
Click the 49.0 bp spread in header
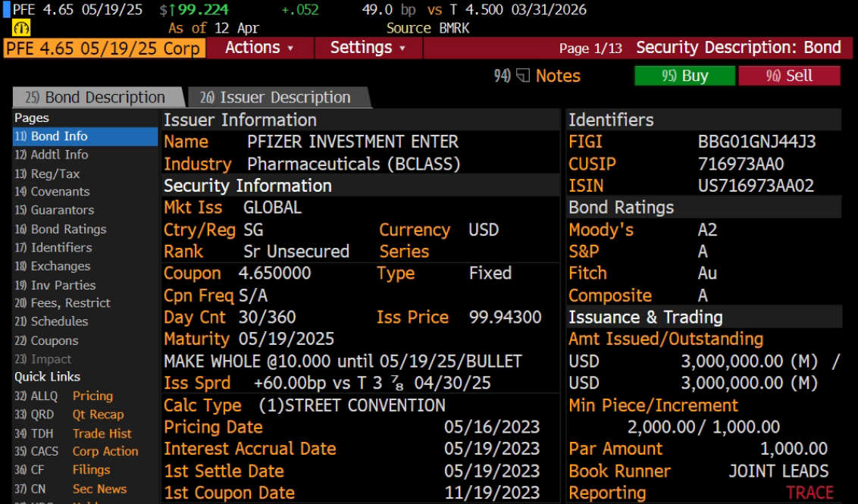389,10
